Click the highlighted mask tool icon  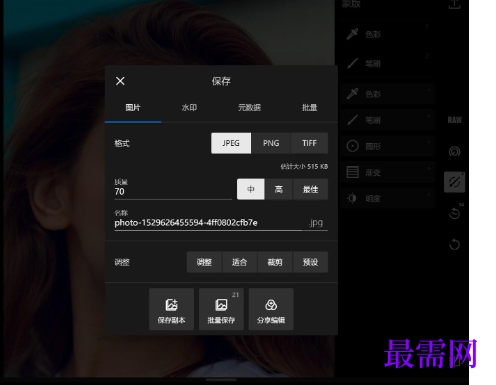pyautogui.click(x=454, y=182)
